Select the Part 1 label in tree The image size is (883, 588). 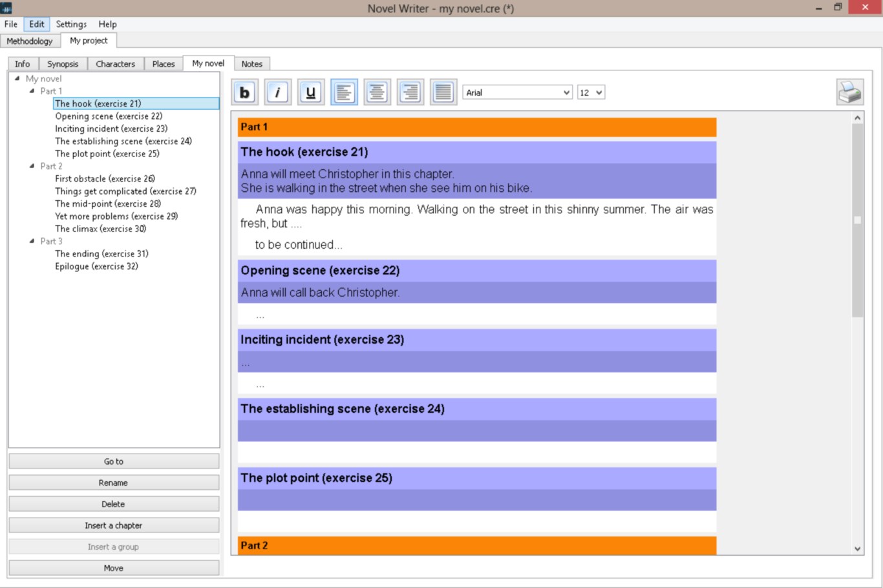point(51,91)
